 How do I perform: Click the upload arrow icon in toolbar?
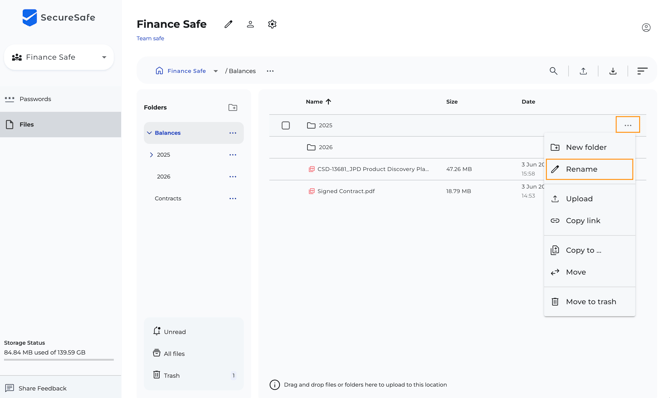[x=583, y=71]
